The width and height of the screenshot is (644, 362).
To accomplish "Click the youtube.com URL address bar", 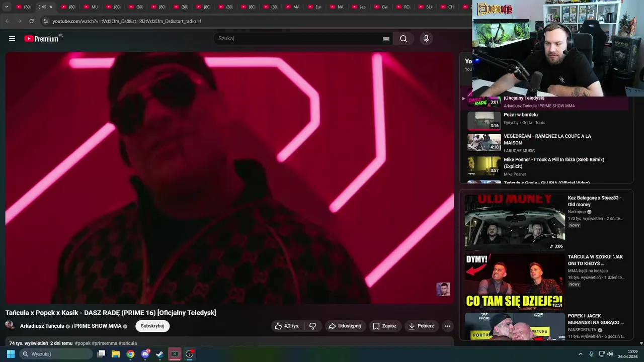I will coord(127,21).
